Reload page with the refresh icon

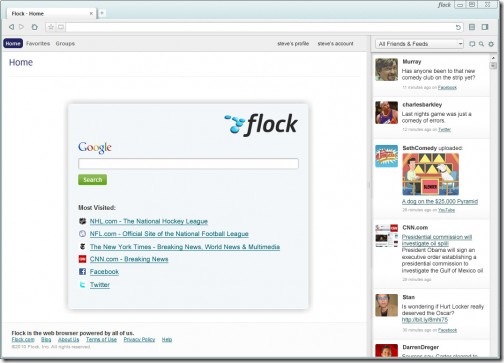[x=458, y=27]
